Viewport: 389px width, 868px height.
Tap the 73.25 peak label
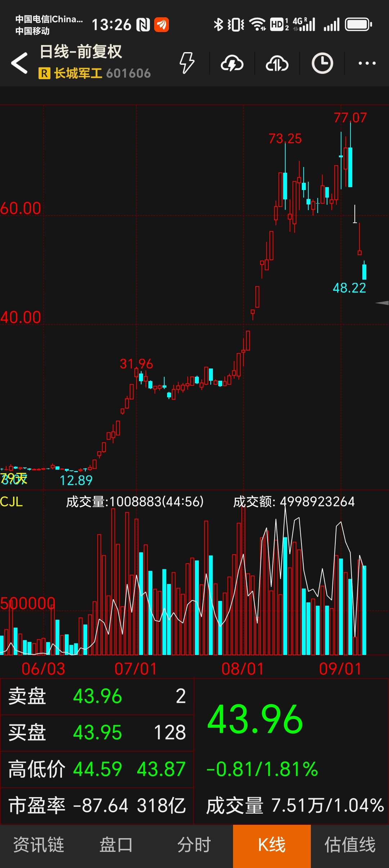285,139
